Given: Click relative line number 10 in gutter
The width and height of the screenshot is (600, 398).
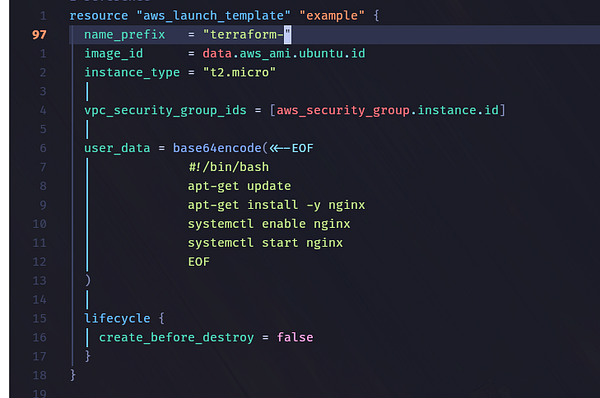Looking at the screenshot, I should [39, 224].
